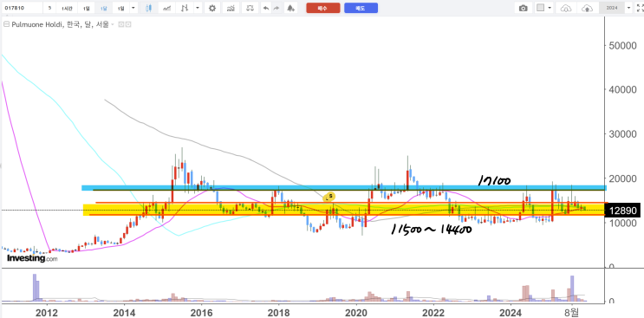
Task: Click the 2014 label on time axis
Action: (124, 313)
